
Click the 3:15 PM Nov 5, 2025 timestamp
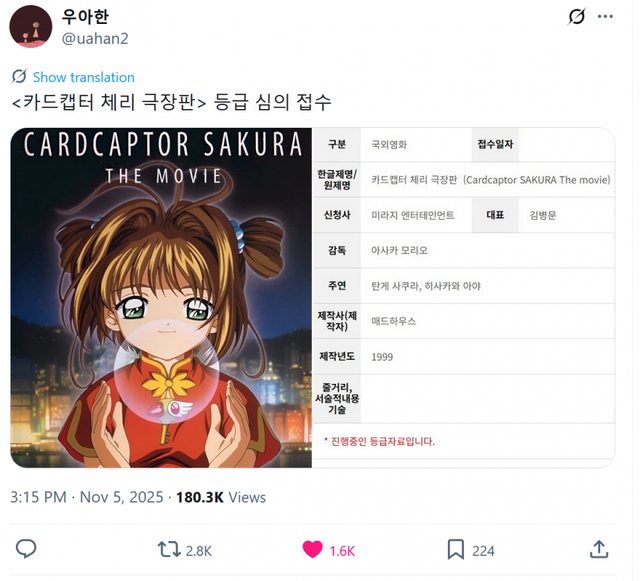pyautogui.click(x=87, y=497)
